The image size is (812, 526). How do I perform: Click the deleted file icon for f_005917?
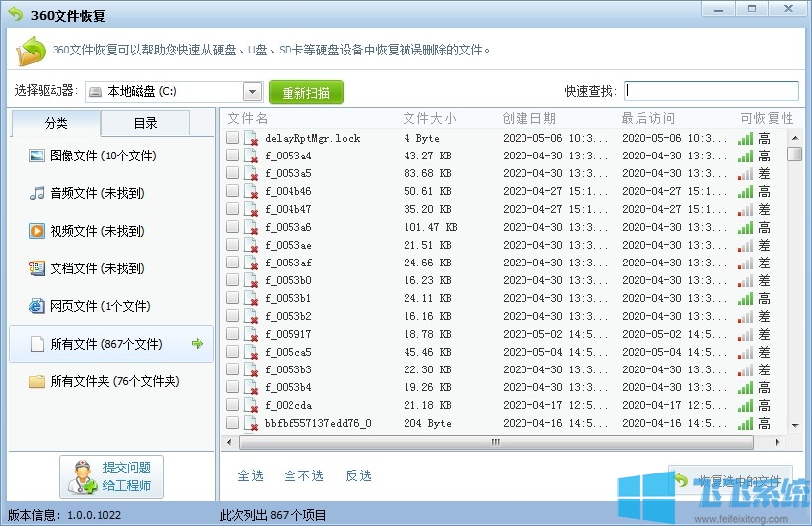tap(251, 334)
